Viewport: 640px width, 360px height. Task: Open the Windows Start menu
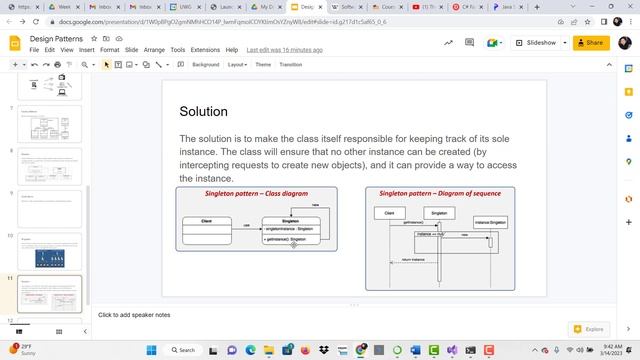click(151, 350)
